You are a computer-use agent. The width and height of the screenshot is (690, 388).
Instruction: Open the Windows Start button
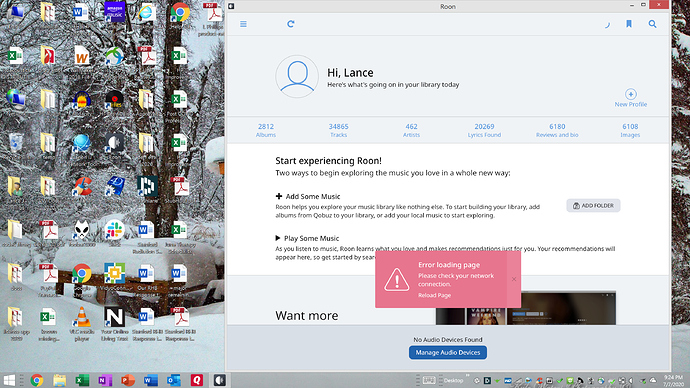pyautogui.click(x=9, y=380)
